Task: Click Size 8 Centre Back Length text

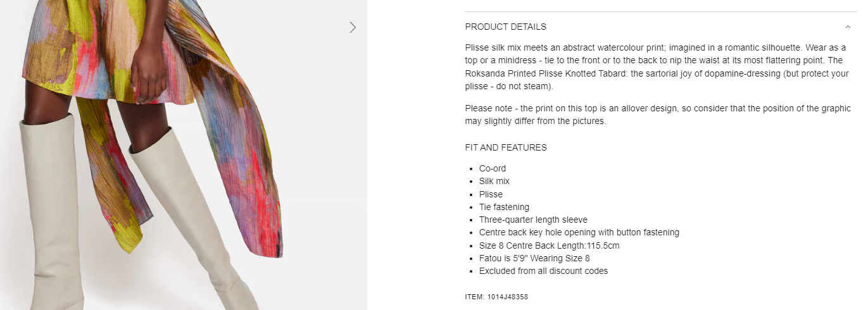Action: coord(548,245)
